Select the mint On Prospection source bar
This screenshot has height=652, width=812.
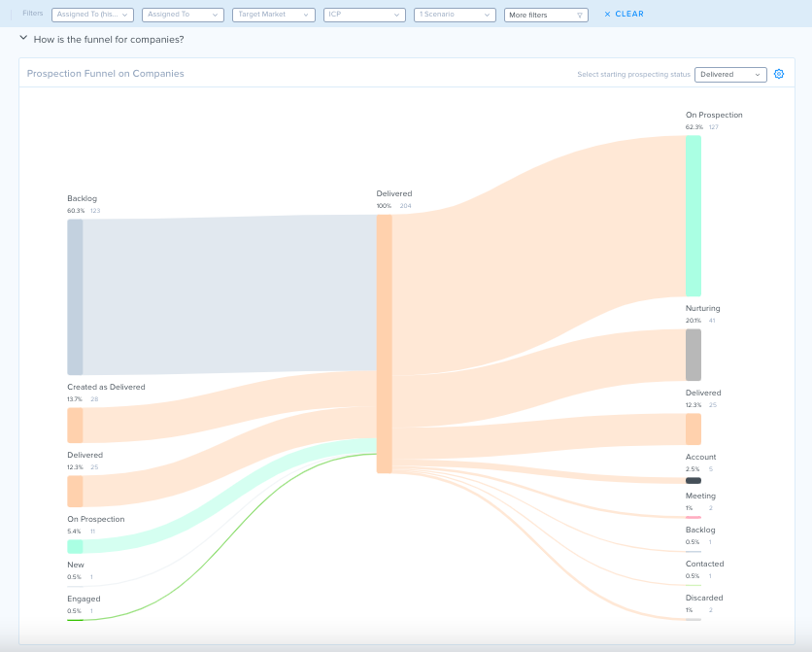tap(75, 546)
